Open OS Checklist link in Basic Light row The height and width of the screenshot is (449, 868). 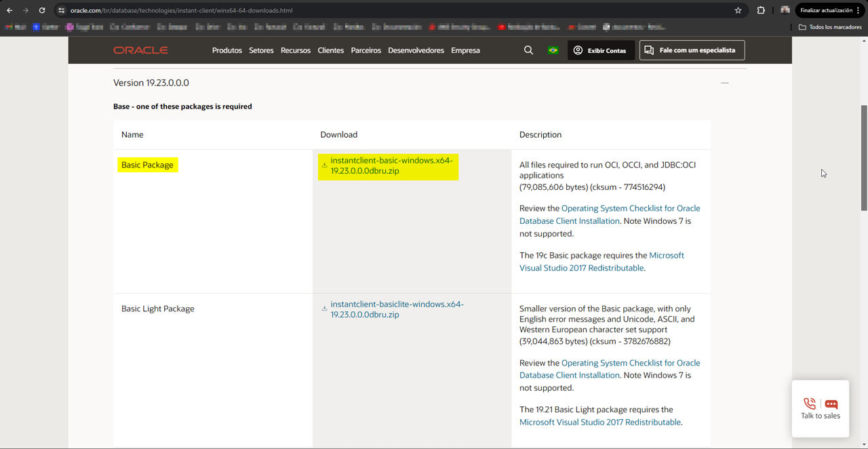click(610, 369)
